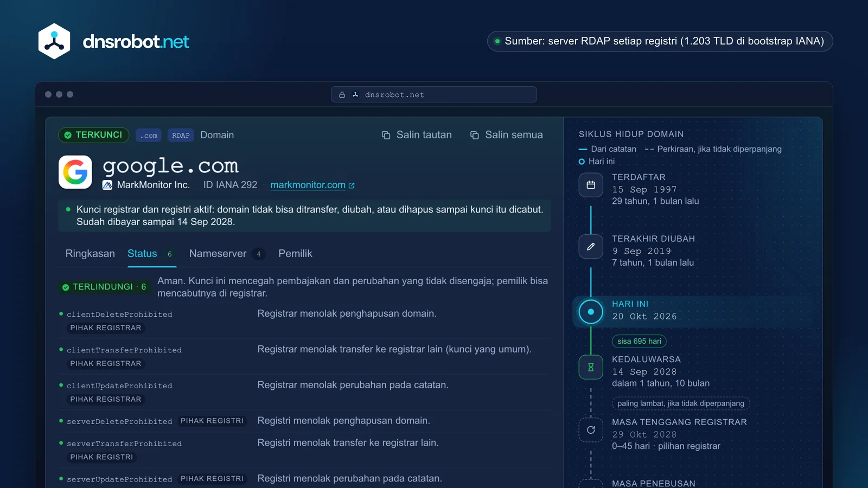Click the serverUpdateProhibited status code

tap(119, 480)
